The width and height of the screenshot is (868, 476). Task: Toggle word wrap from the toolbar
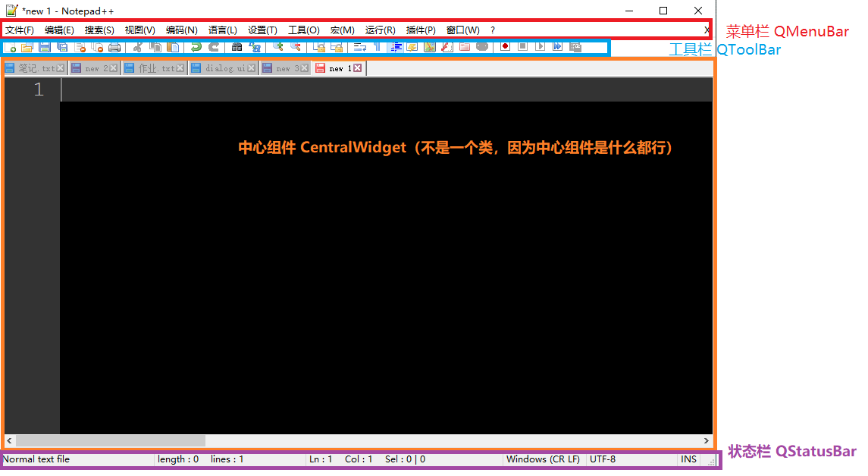click(360, 48)
